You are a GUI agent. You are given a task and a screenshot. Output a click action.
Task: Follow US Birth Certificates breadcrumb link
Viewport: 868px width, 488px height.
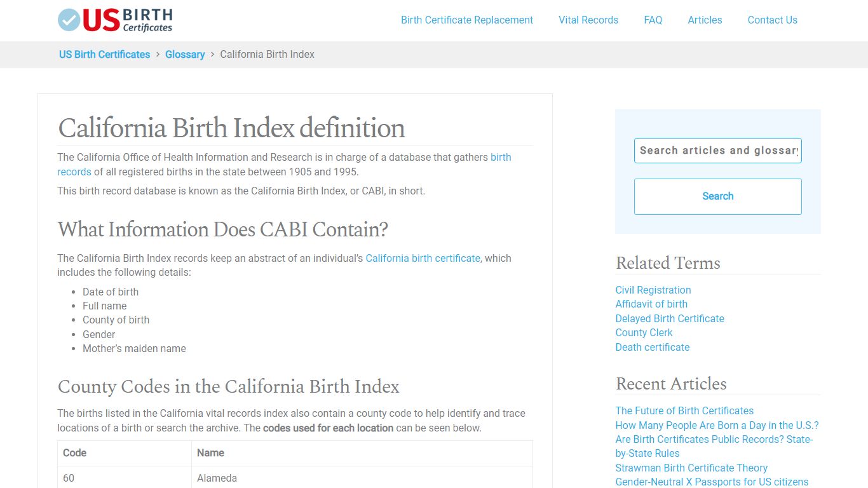[104, 55]
